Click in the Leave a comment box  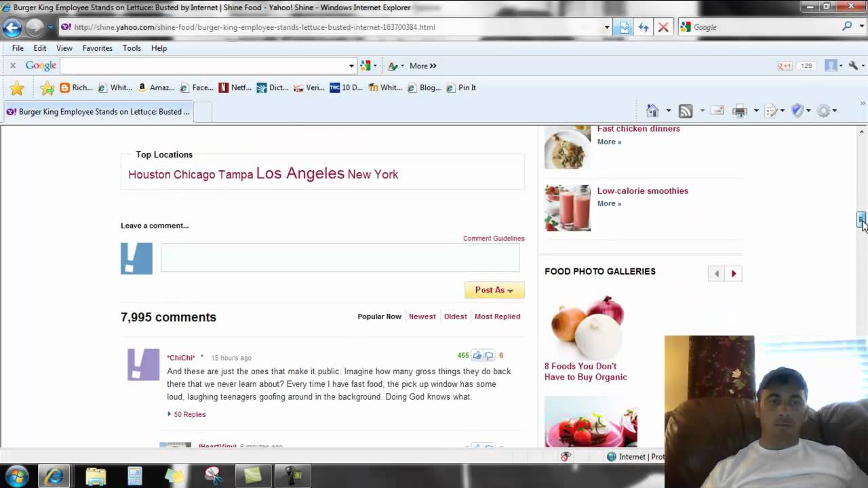point(340,258)
